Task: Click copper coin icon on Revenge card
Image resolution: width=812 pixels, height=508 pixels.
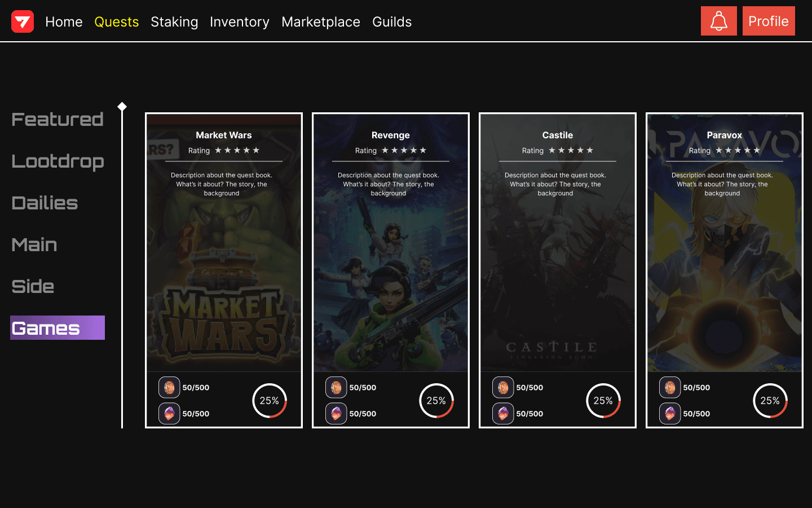Action: click(x=336, y=388)
